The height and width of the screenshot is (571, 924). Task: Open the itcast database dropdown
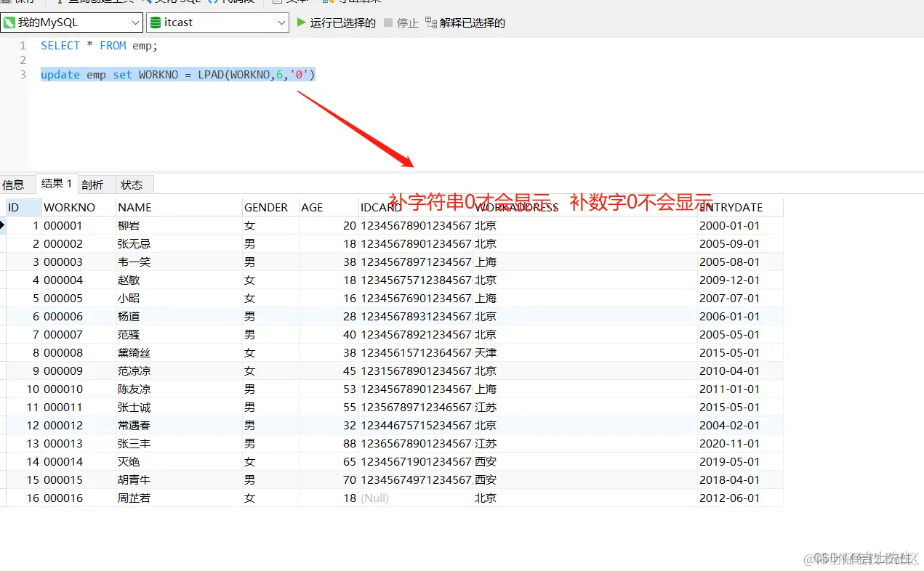point(218,23)
